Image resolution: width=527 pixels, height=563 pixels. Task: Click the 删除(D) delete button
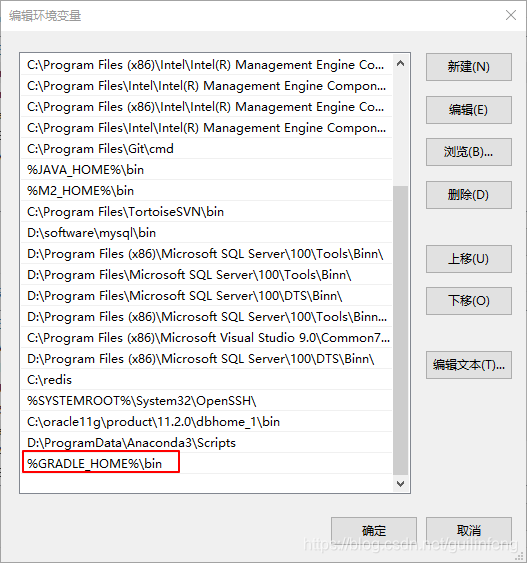click(468, 195)
